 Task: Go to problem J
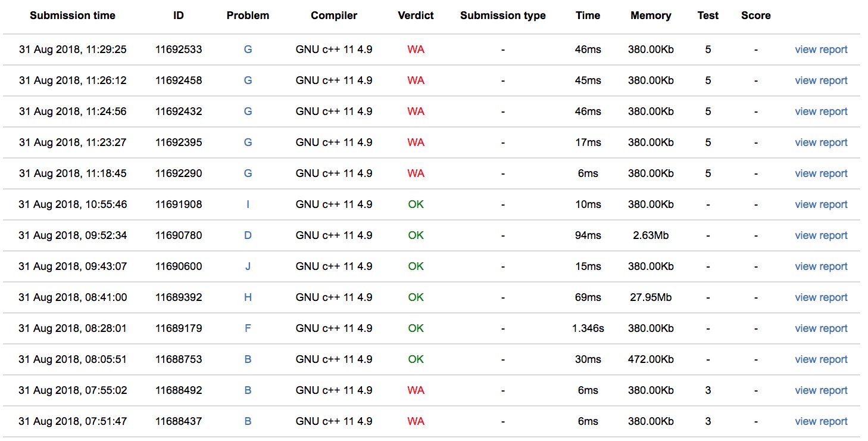click(x=248, y=266)
